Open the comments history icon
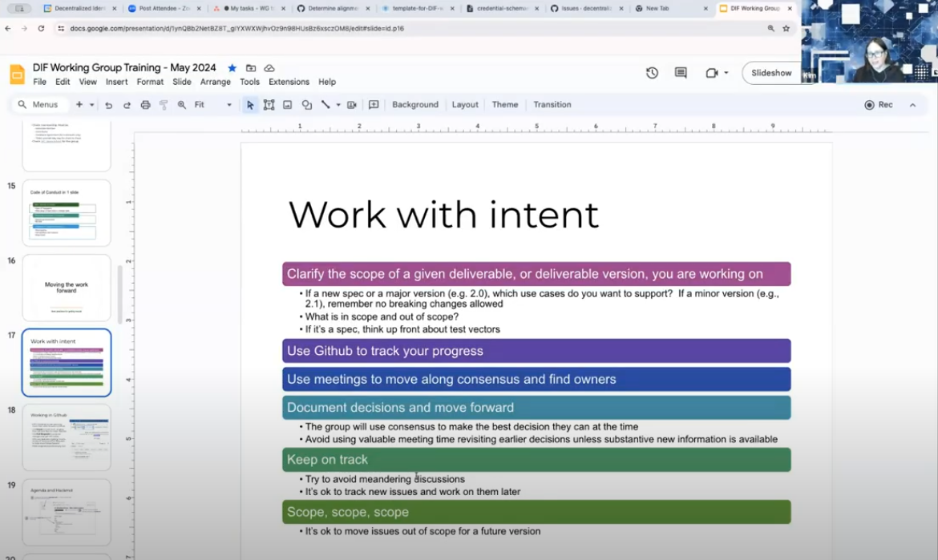The width and height of the screenshot is (938, 560). pyautogui.click(x=680, y=73)
